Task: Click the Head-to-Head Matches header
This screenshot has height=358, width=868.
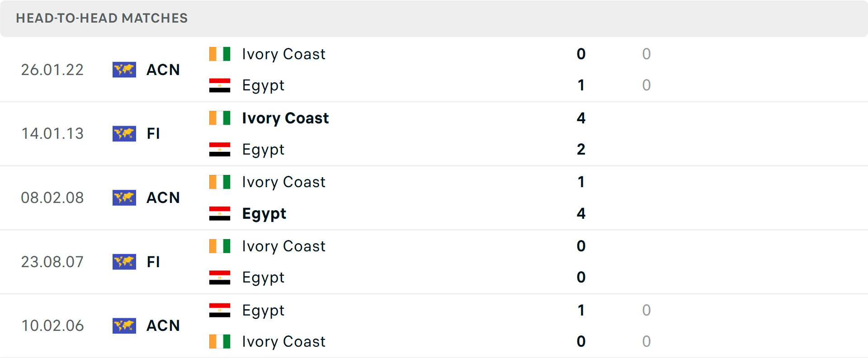Action: click(x=102, y=18)
